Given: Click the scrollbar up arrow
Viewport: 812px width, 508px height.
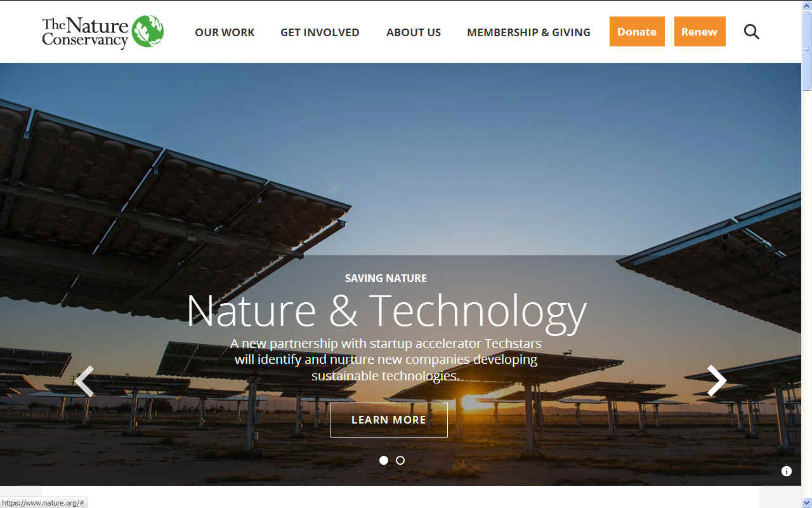Looking at the screenshot, I should coord(806,6).
